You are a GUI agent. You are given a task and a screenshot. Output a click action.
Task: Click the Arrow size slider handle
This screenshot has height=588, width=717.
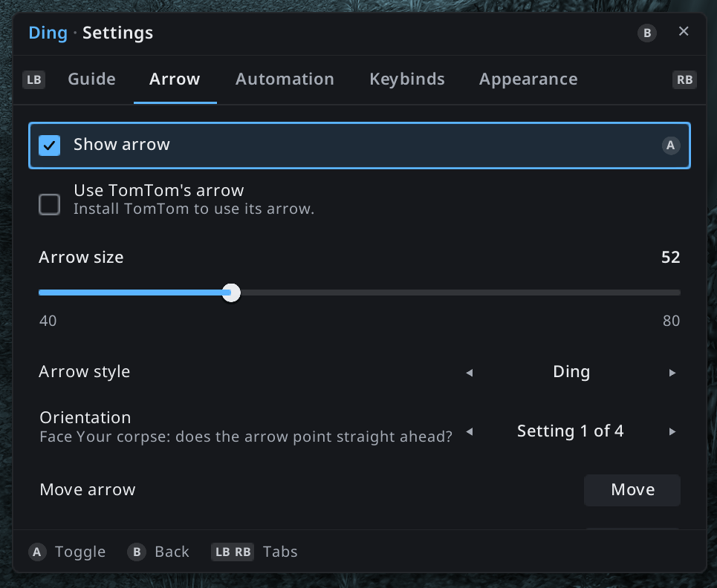[231, 293]
